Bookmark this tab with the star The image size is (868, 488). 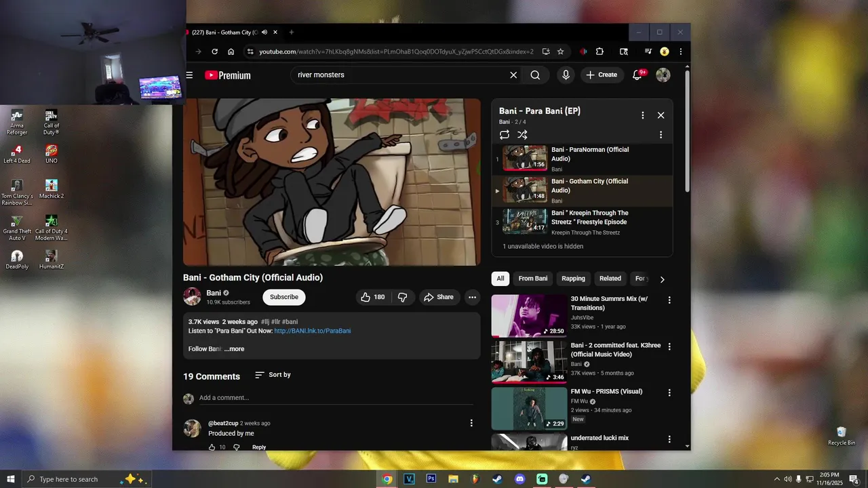coord(561,52)
